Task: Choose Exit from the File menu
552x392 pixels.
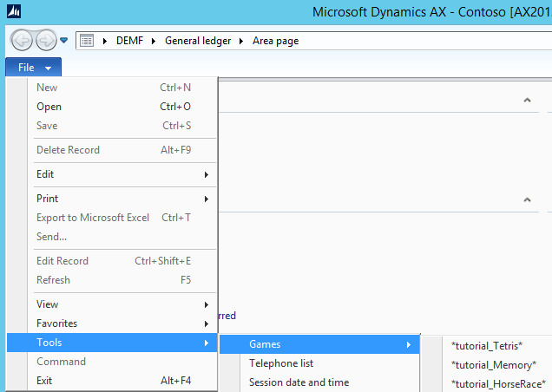Action: 44,381
